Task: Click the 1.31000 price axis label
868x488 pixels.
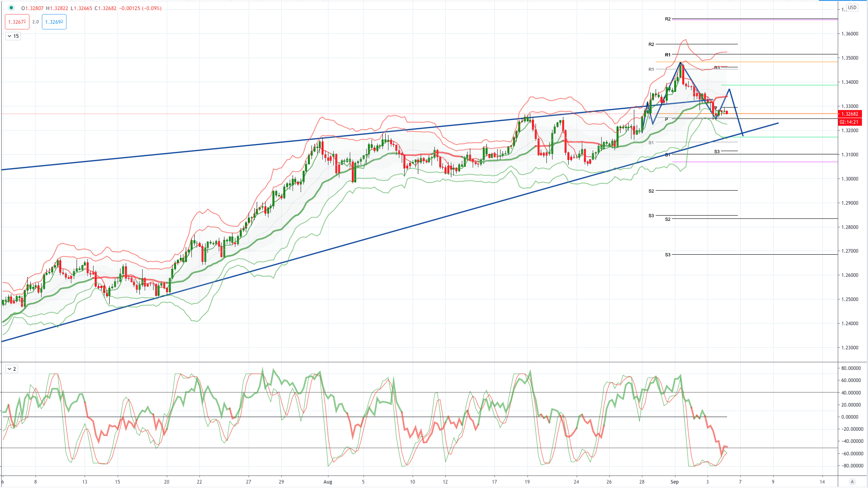Action: click(849, 155)
